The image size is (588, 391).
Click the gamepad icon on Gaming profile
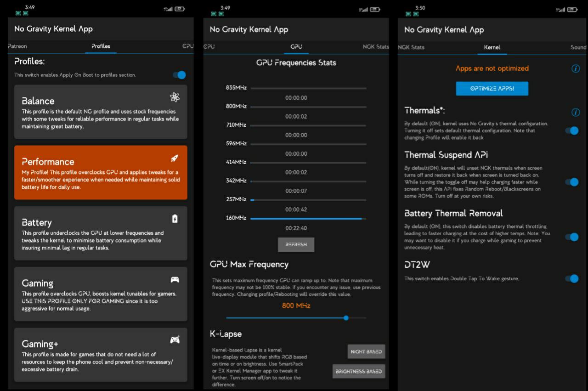coord(175,279)
